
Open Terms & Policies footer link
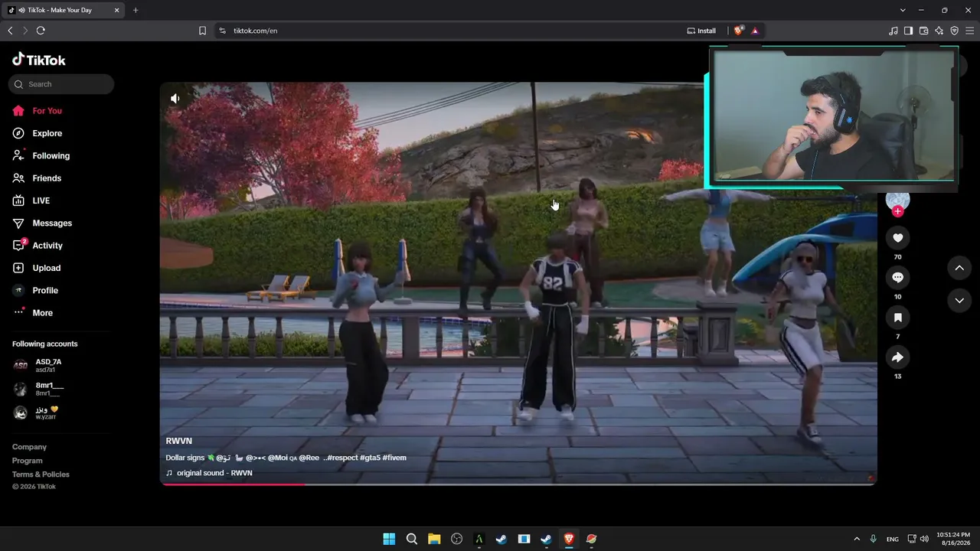click(x=41, y=474)
